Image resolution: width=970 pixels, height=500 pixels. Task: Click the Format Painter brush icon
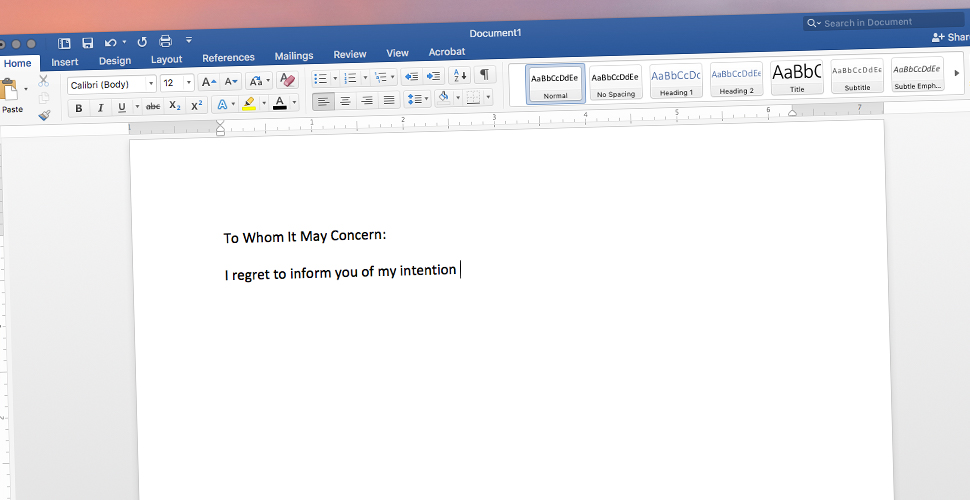coord(44,116)
